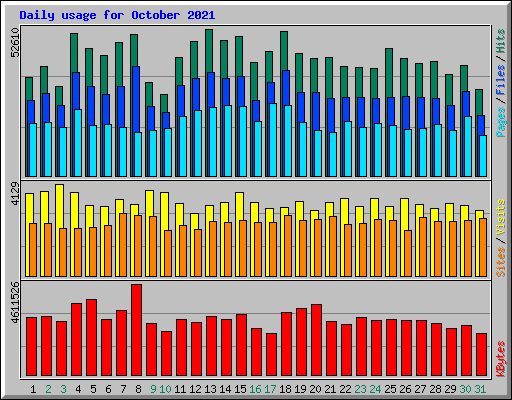This screenshot has height=400, width=512.
Task: Click the green 'Hits' legend label
Action: [x=500, y=41]
